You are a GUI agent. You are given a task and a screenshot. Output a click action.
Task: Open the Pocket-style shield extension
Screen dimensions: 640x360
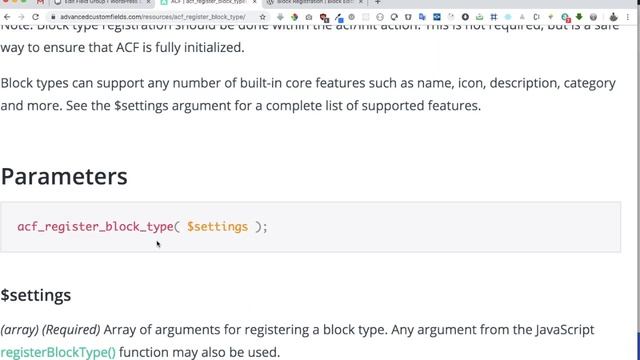(x=408, y=17)
